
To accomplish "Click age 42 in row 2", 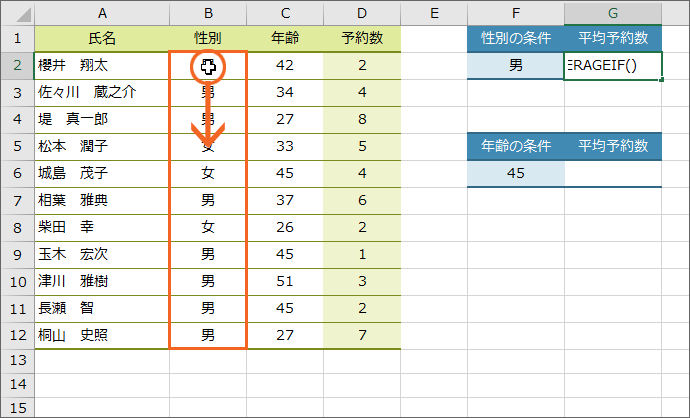I will tap(285, 66).
